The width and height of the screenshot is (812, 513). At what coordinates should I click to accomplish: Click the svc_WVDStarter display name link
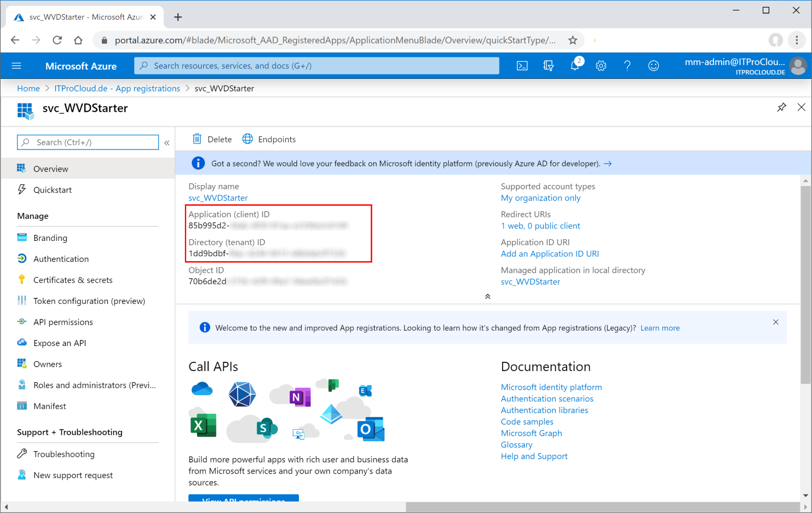pos(218,198)
